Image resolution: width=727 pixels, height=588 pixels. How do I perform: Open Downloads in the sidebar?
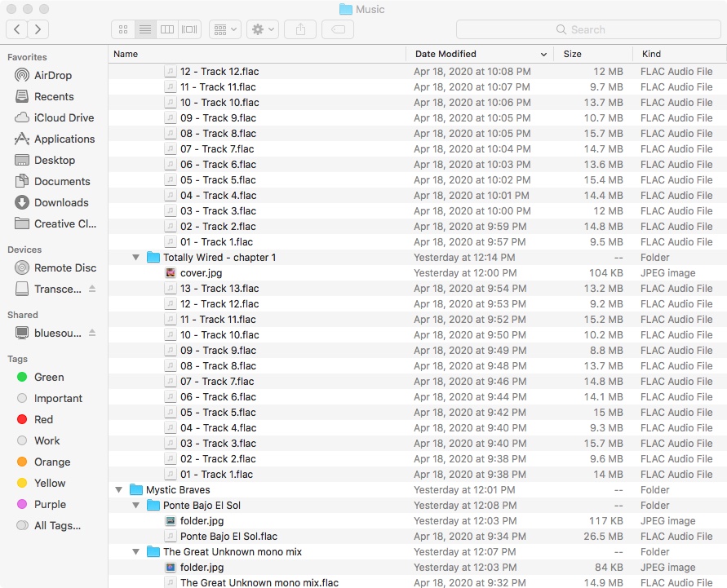pyautogui.click(x=61, y=202)
